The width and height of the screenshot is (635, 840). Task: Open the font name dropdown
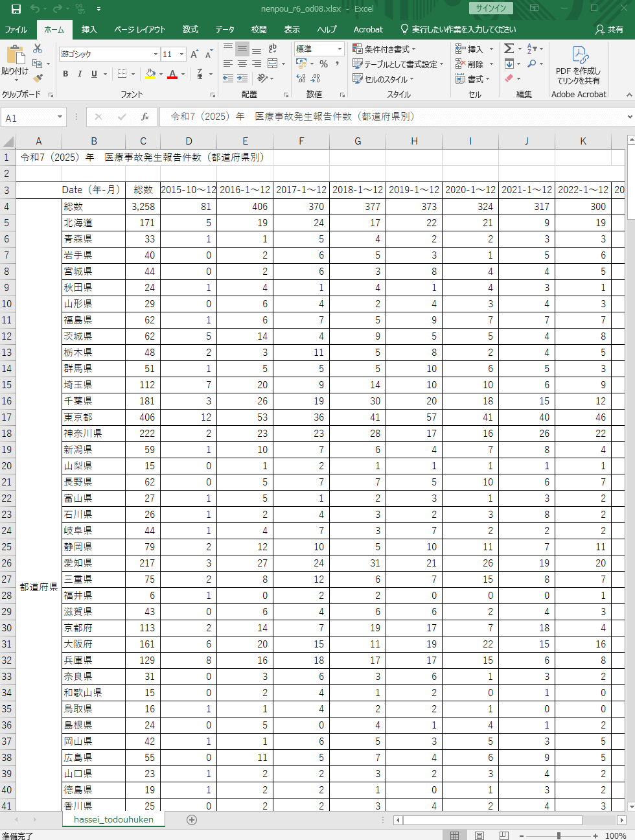(156, 54)
